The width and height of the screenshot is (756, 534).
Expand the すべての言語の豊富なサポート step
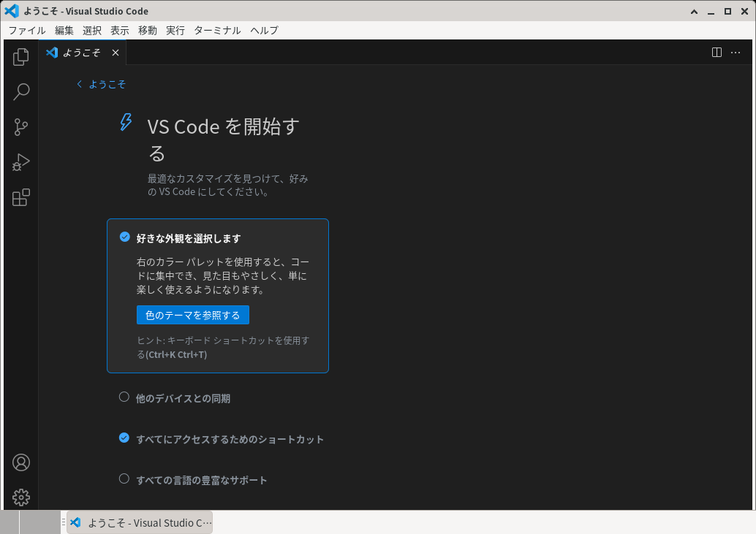(x=202, y=480)
